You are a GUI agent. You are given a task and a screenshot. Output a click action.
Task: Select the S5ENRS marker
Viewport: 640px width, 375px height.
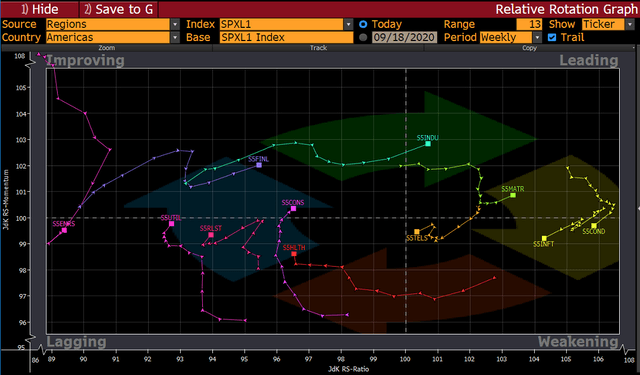pyautogui.click(x=64, y=231)
